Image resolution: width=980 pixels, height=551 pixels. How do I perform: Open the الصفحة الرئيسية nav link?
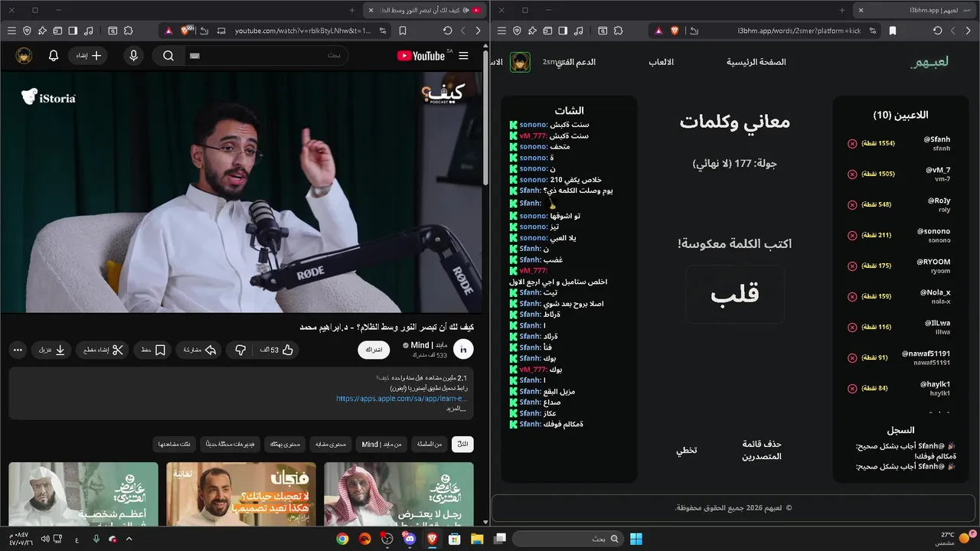[756, 62]
